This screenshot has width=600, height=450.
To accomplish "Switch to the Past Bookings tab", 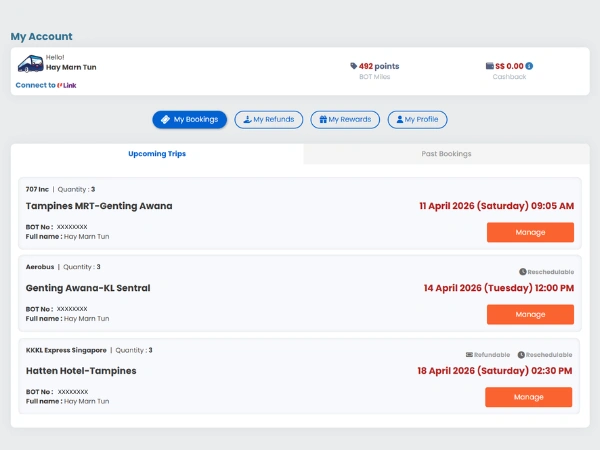I will tap(446, 154).
